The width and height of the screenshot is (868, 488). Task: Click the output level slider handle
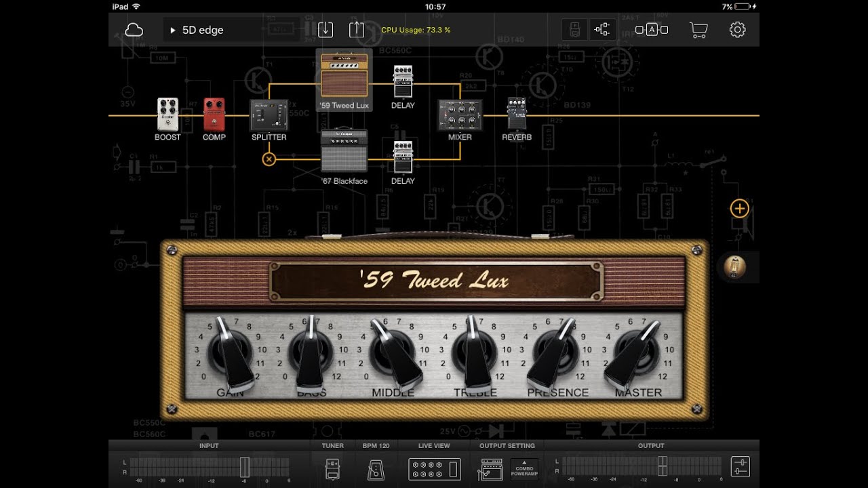(x=663, y=466)
